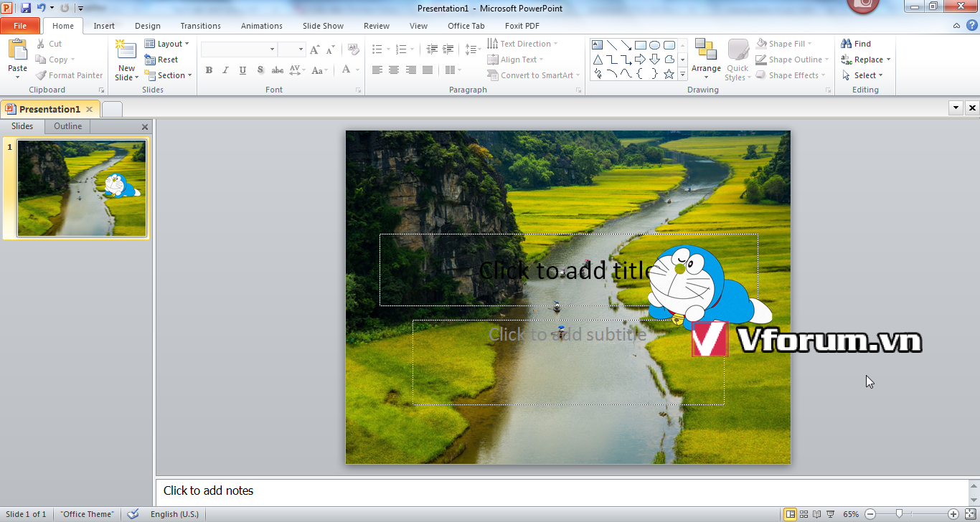This screenshot has width=980, height=522.
Task: Expand the shapes gallery with More arrow
Action: pos(682,74)
